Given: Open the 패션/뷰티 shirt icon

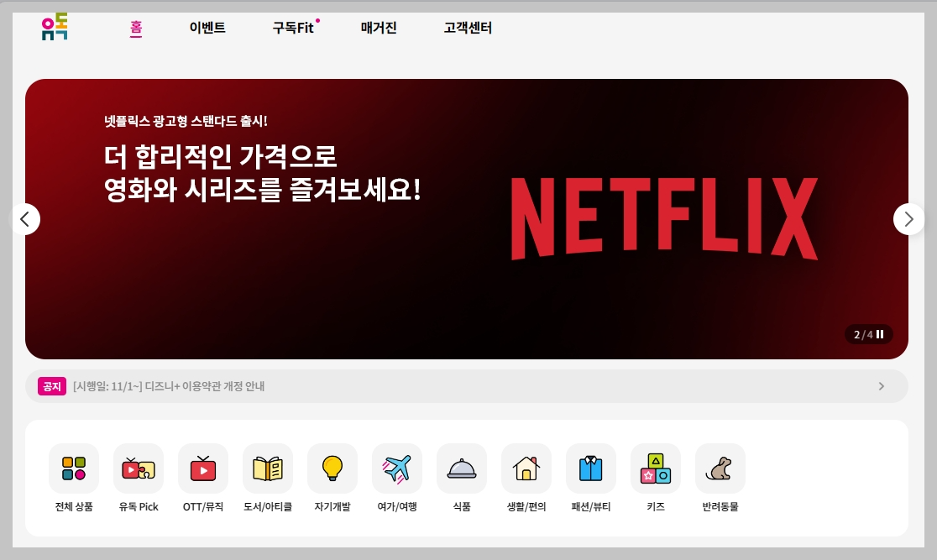Looking at the screenshot, I should [590, 468].
